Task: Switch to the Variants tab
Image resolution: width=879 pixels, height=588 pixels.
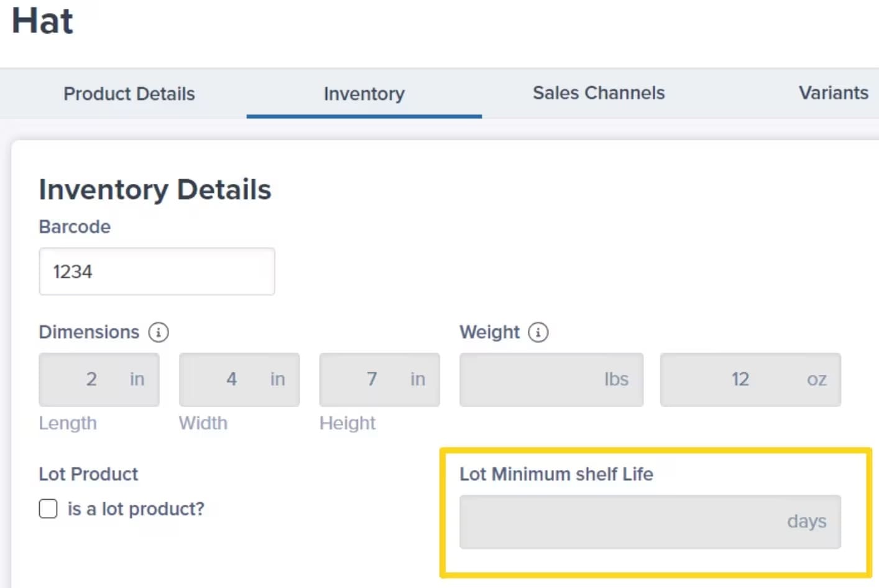Action: [833, 93]
